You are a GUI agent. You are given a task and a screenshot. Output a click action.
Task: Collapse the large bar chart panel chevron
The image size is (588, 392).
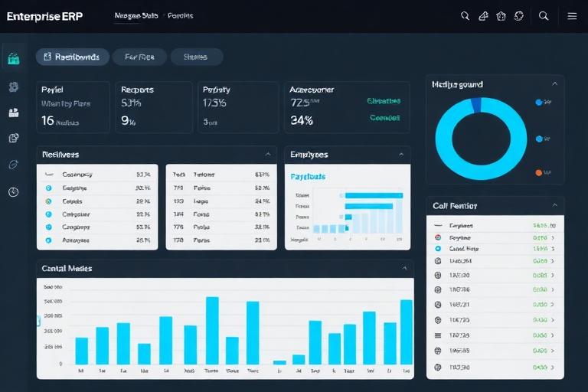point(404,269)
